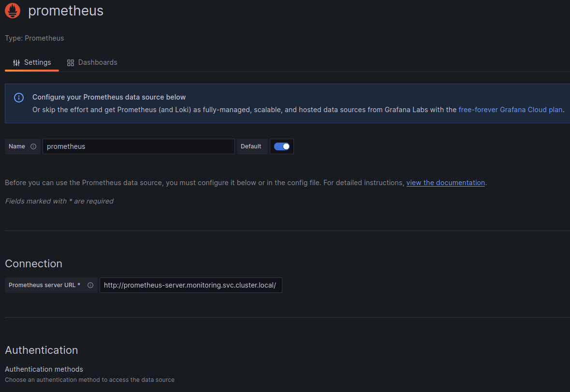Click the info icon in the blue banner
Screen dimensions: 570x392
click(19, 97)
